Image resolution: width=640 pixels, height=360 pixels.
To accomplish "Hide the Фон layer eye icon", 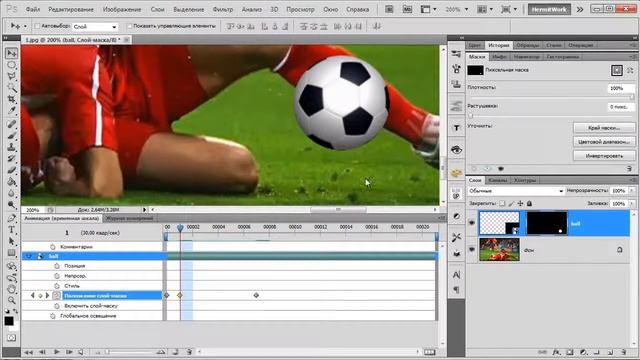I will pyautogui.click(x=472, y=249).
